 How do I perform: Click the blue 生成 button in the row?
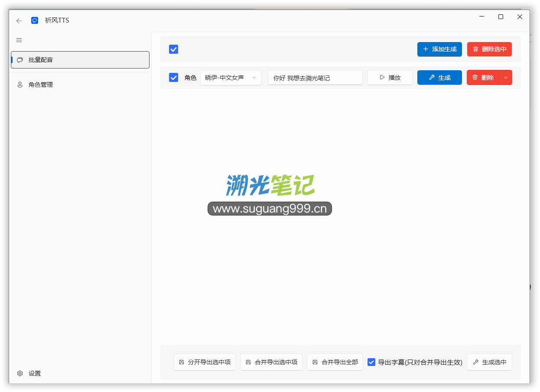pyautogui.click(x=439, y=78)
